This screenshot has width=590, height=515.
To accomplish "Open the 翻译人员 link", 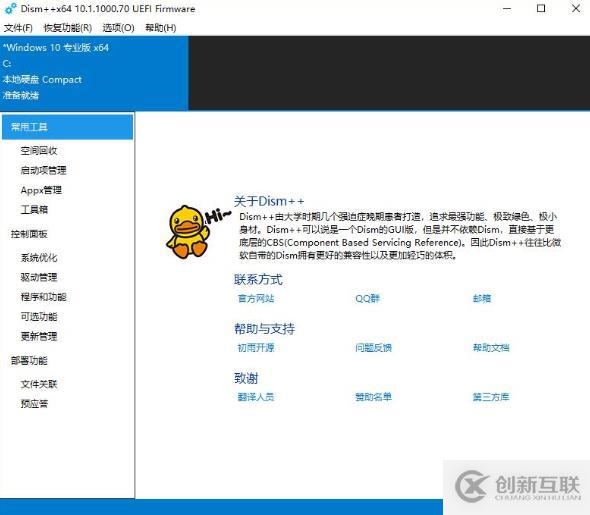I will tap(256, 397).
